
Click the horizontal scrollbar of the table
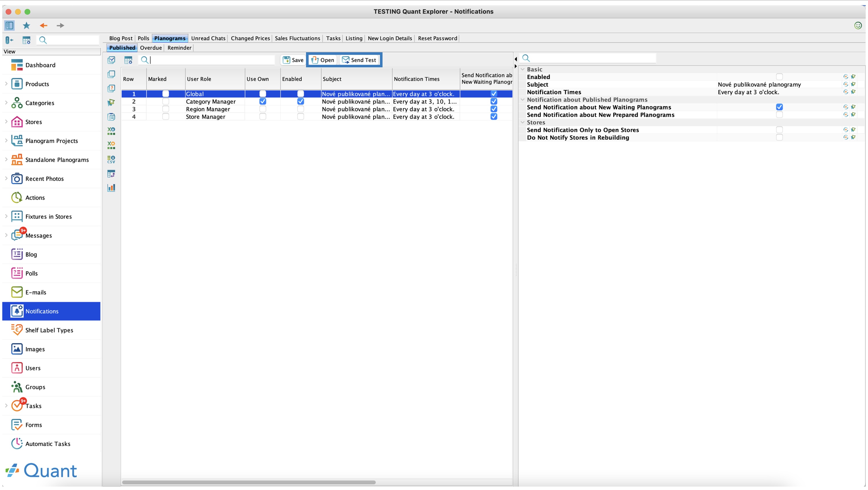pyautogui.click(x=249, y=482)
